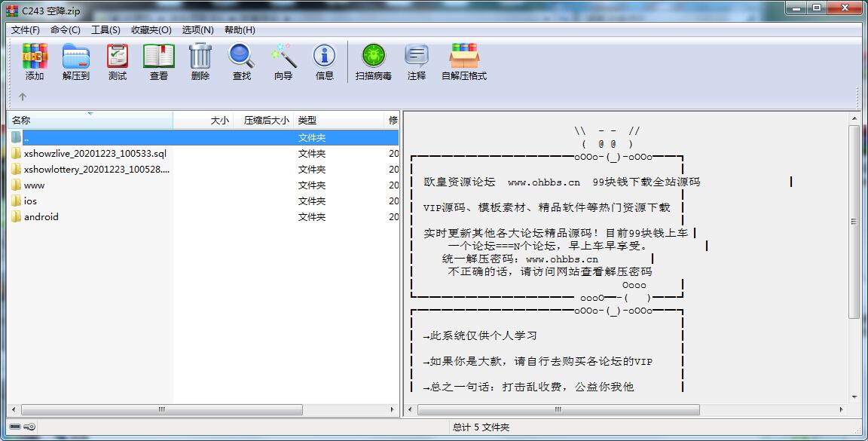Screen dimensions: 868x441
Task: Click comment pane scroll up arrow
Action: (x=854, y=118)
